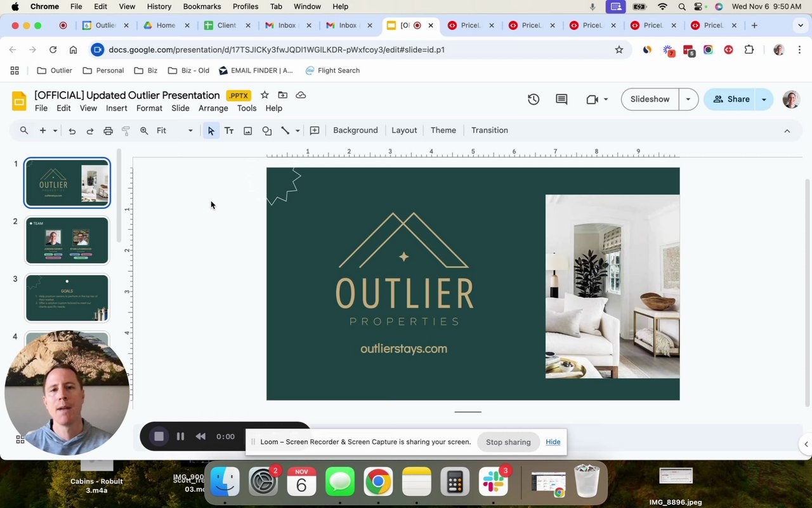The width and height of the screenshot is (812, 508).
Task: Open the Layout options
Action: click(404, 130)
